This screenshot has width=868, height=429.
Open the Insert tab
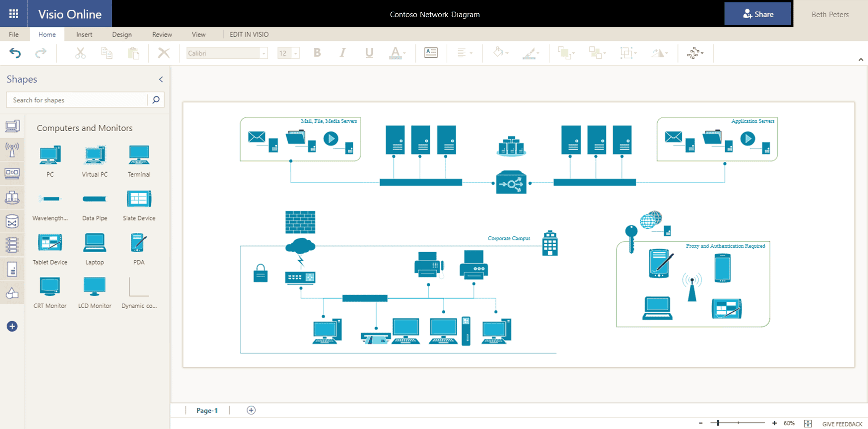[x=84, y=34]
